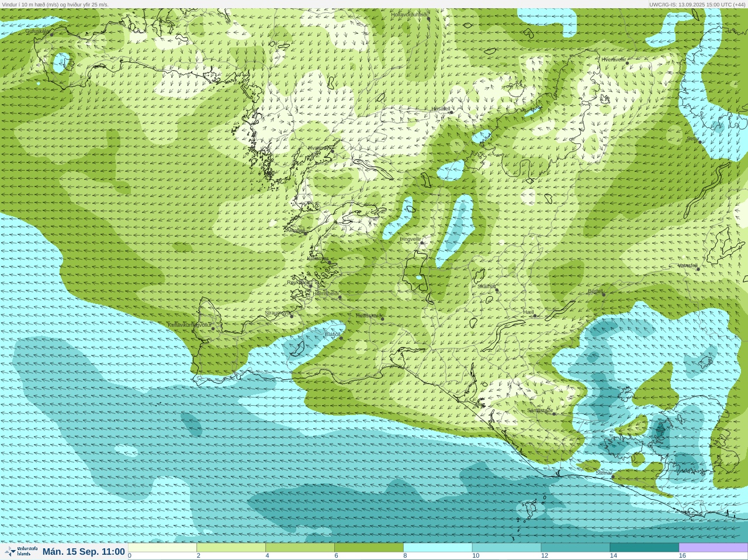Select the Hólmsheiði station dot
Image resolution: width=748 pixels, height=560 pixels.
pyautogui.click(x=340, y=298)
